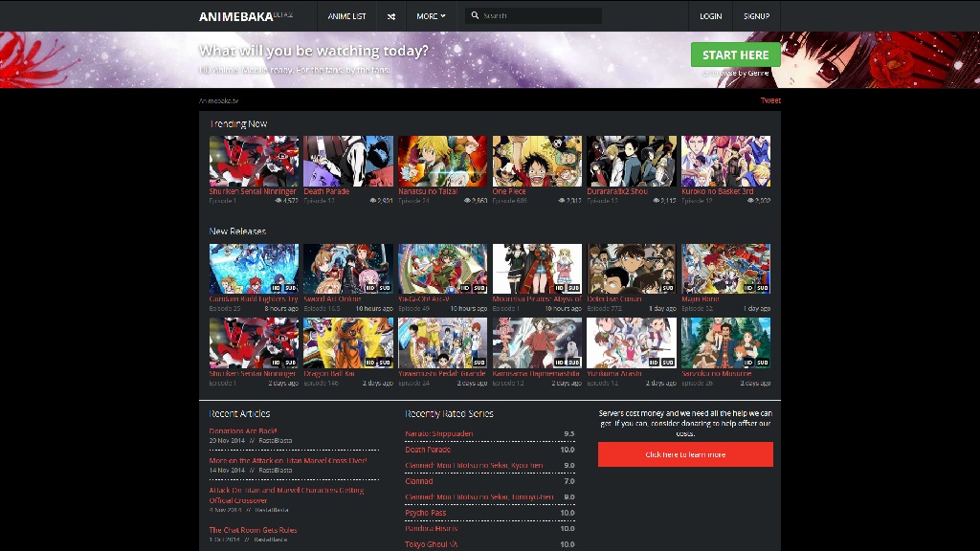The image size is (980, 551).
Task: Click SUB badge on Yowamushi Pedal thumbnail
Action: 479,363
